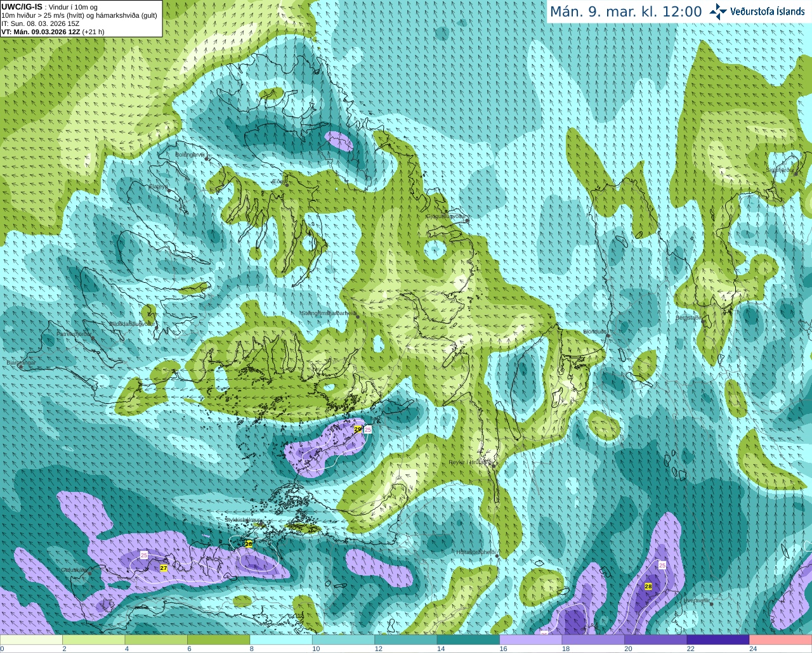Click the Hveravellir place label

click(x=697, y=600)
